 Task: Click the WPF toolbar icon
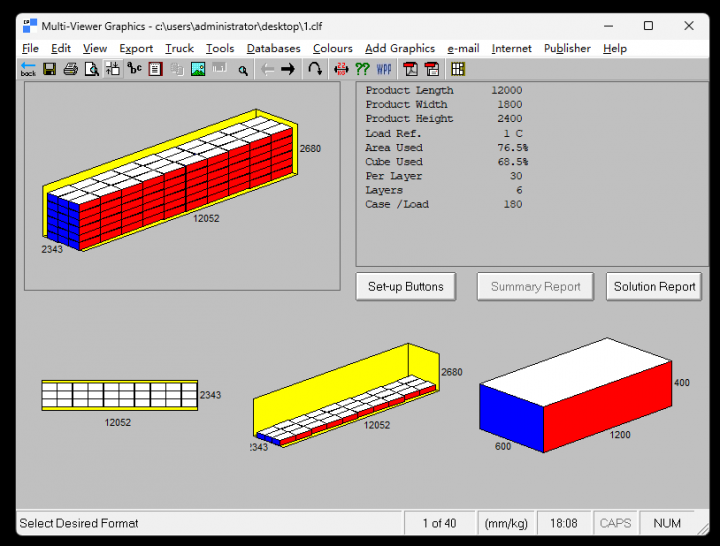(384, 69)
